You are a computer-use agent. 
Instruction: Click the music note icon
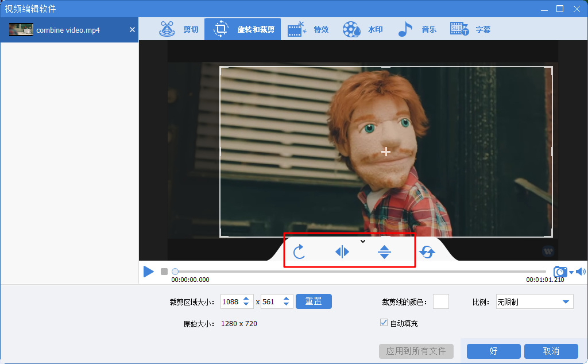[405, 29]
